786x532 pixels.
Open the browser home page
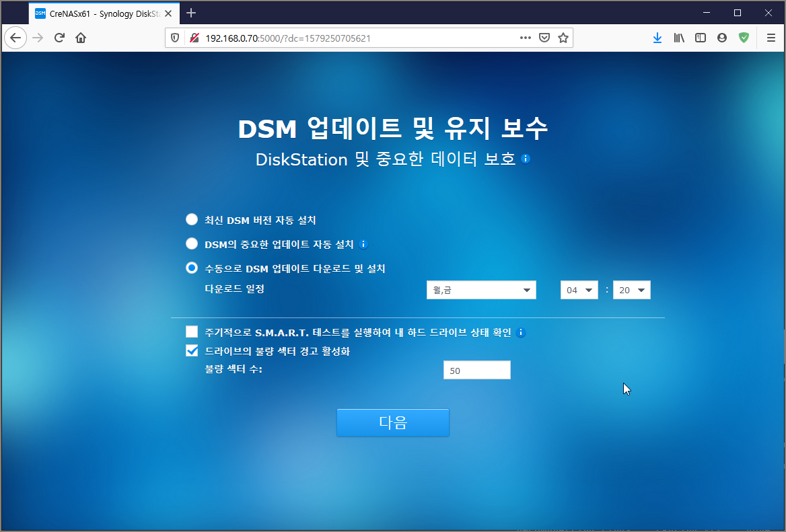click(x=81, y=38)
